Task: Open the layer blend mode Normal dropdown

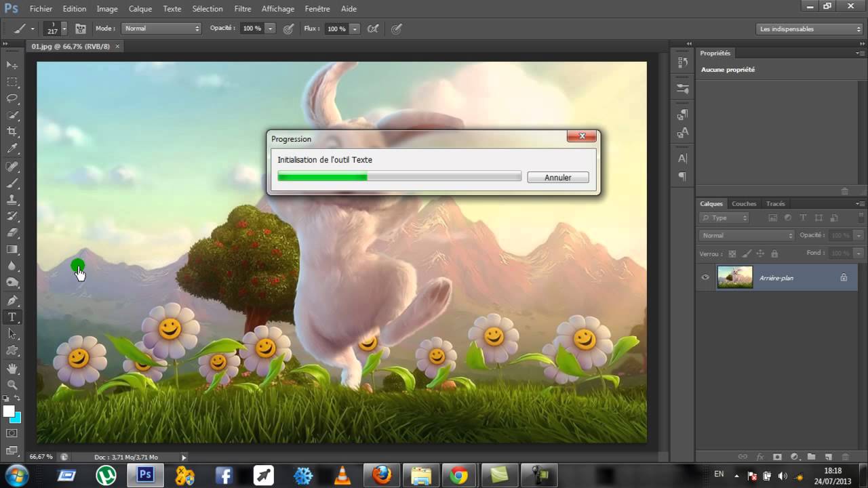Action: (x=747, y=235)
